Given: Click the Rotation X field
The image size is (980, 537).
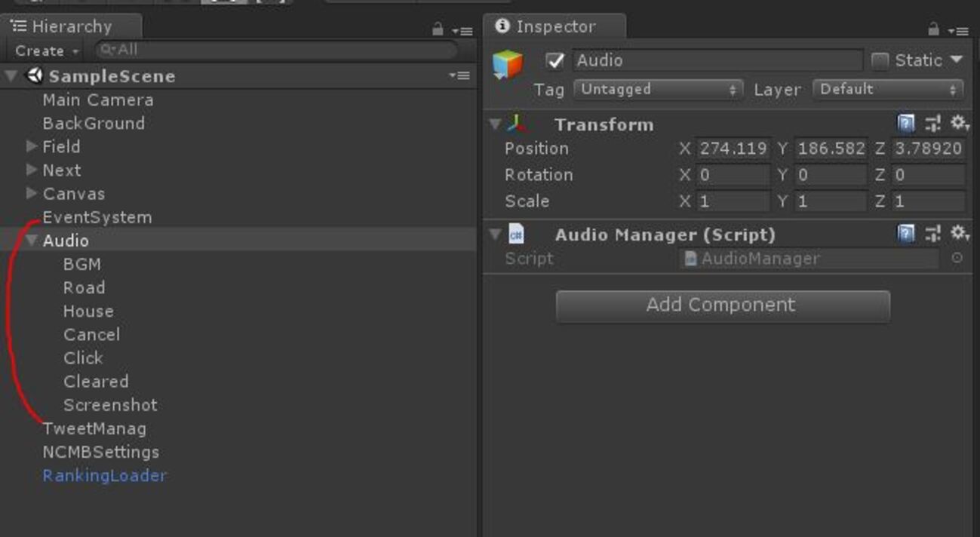Looking at the screenshot, I should [x=733, y=175].
